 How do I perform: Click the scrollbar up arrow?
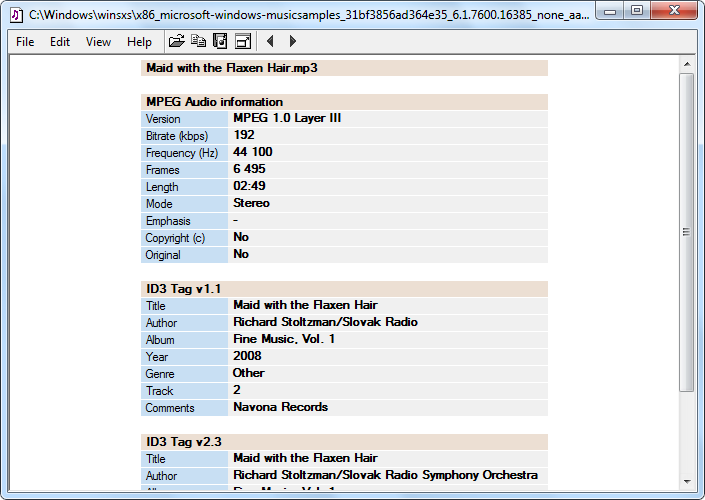[687, 64]
